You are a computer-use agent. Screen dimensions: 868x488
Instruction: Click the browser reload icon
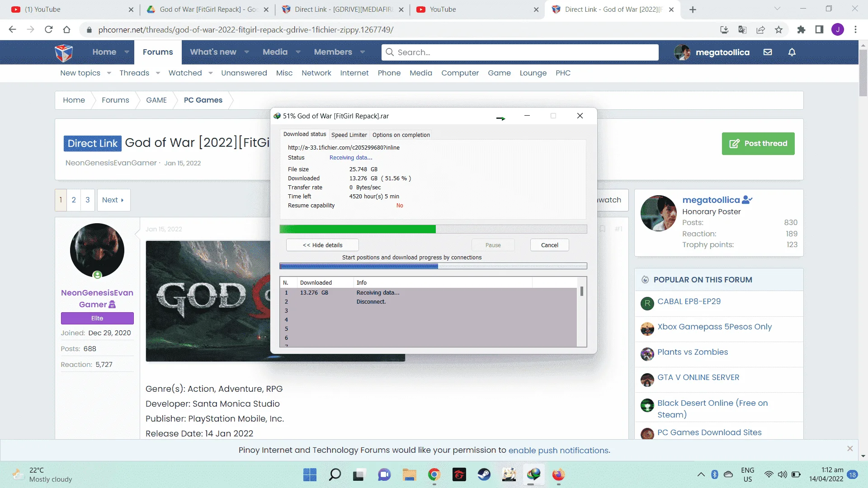pyautogui.click(x=49, y=30)
